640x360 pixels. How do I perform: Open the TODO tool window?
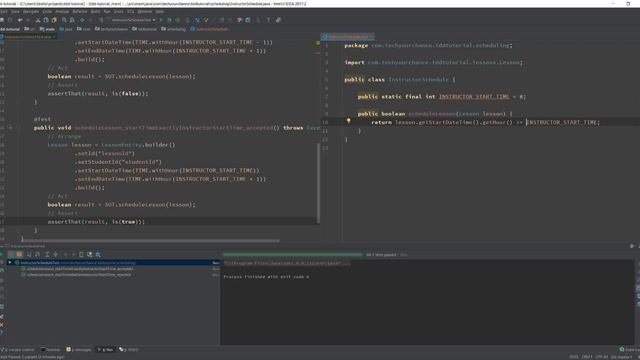click(129, 350)
